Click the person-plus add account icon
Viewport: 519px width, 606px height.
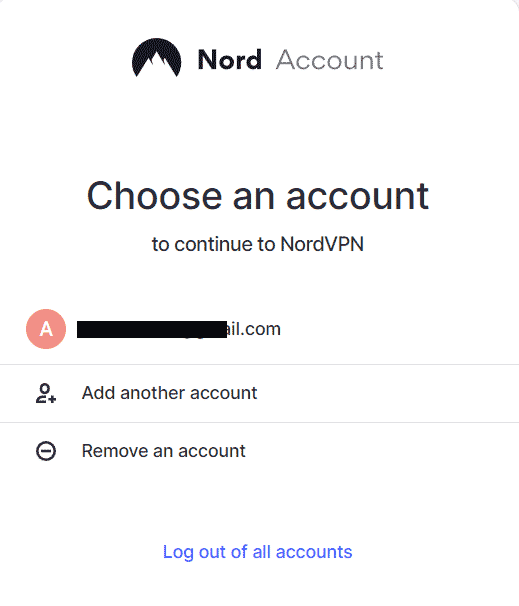pos(46,393)
